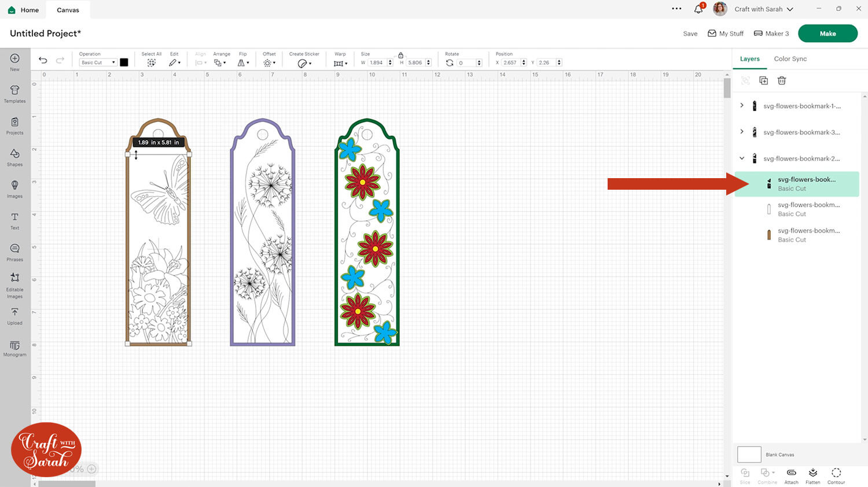Open the Arrange dropdown
This screenshot has height=487, width=868.
point(220,62)
